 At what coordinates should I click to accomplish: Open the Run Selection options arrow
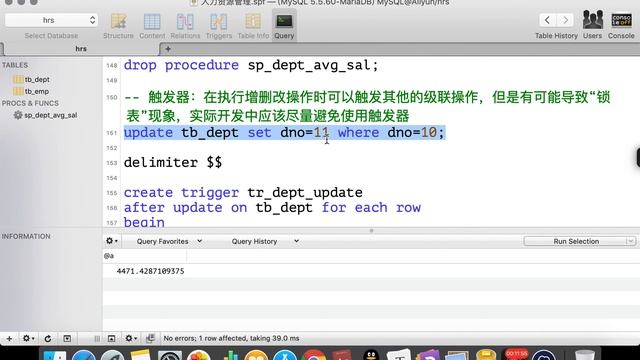coord(631,241)
